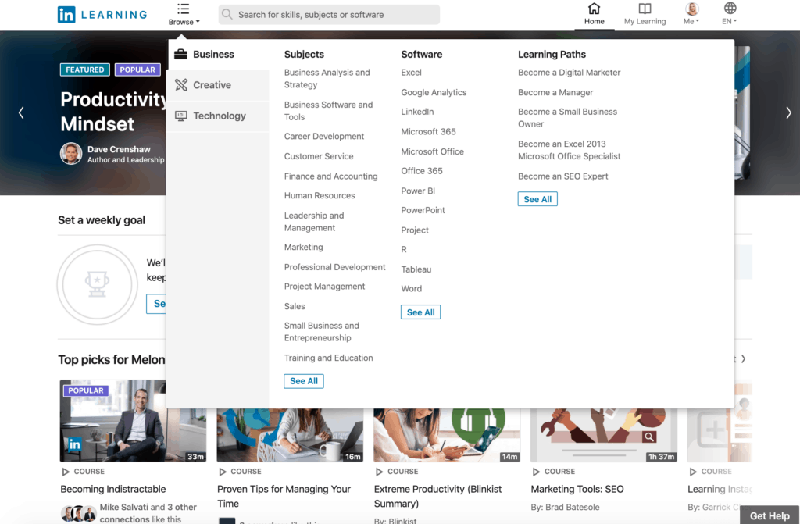Open Career Development subject
The height and width of the screenshot is (524, 800).
(x=324, y=136)
